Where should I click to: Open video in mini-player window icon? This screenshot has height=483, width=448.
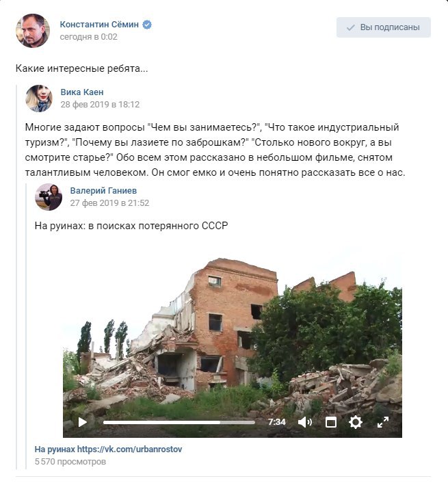tap(330, 422)
